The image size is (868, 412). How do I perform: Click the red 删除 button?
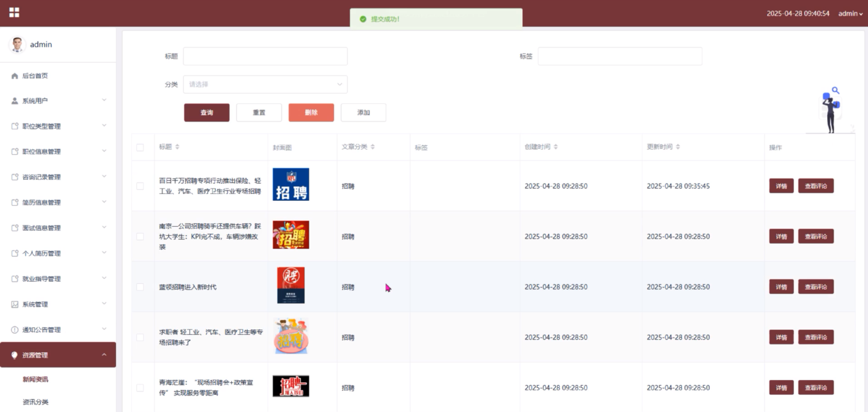coord(311,113)
